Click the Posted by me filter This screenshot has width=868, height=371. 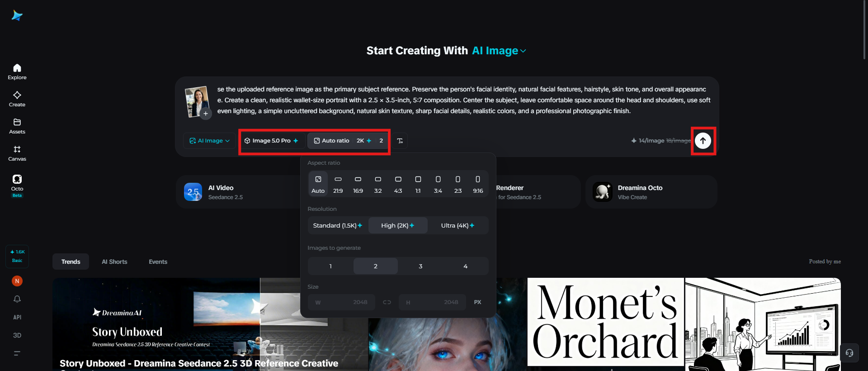(x=825, y=262)
